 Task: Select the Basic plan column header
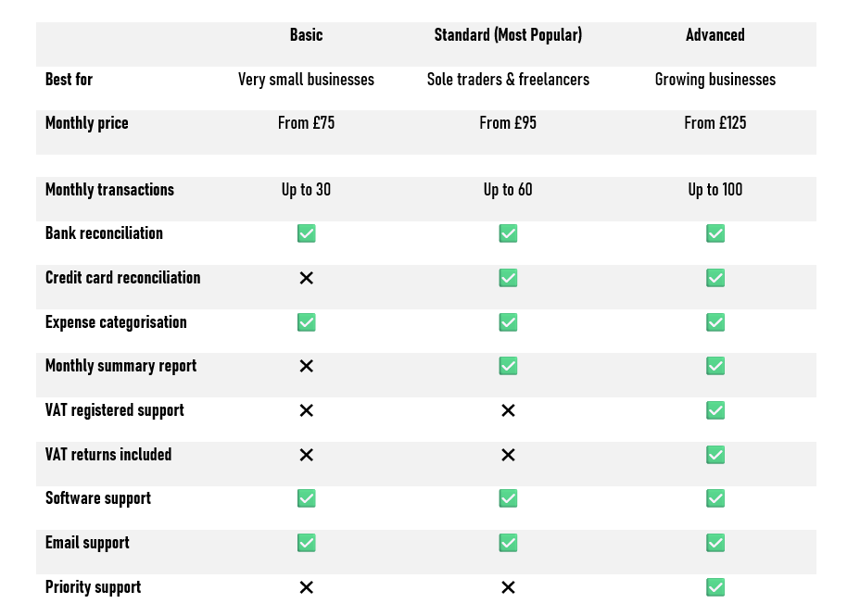coord(306,35)
